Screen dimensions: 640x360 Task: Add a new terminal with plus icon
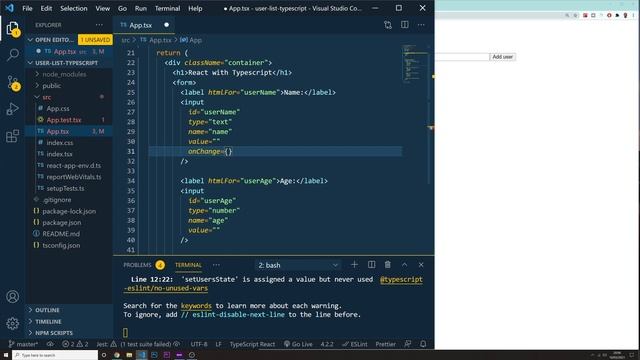pyautogui.click(x=354, y=264)
